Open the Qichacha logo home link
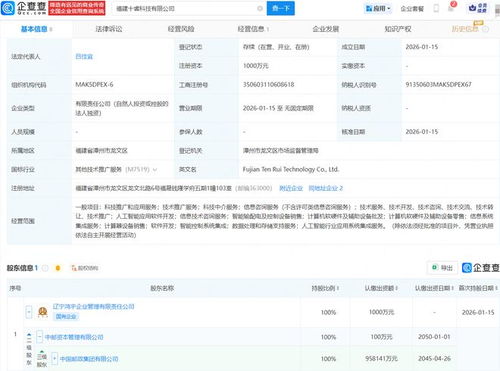 (x=24, y=8)
